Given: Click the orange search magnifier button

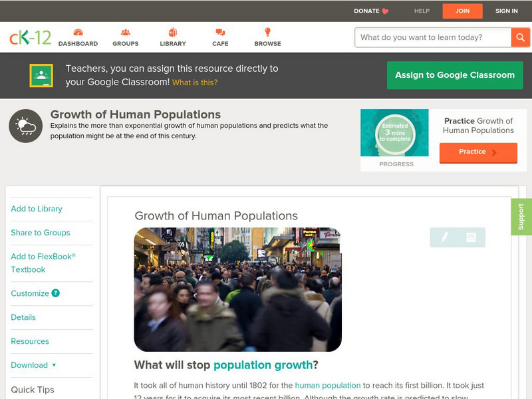Looking at the screenshot, I should [x=520, y=37].
